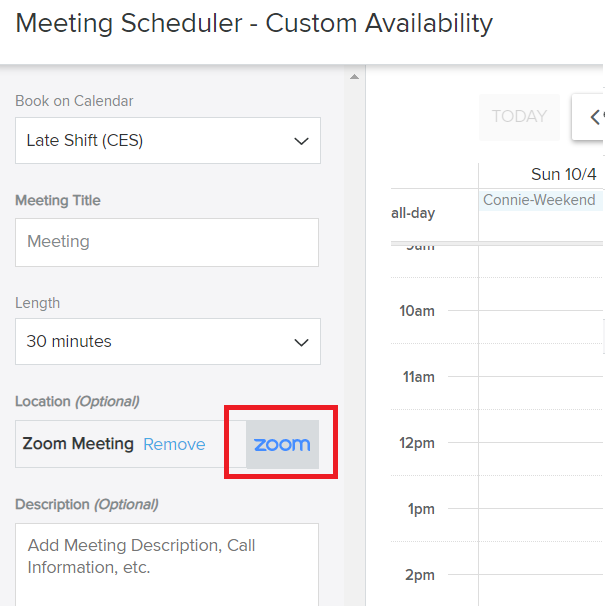Image resolution: width=605 pixels, height=606 pixels.
Task: Open the Connie-Weekend all-day event
Action: pos(540,200)
